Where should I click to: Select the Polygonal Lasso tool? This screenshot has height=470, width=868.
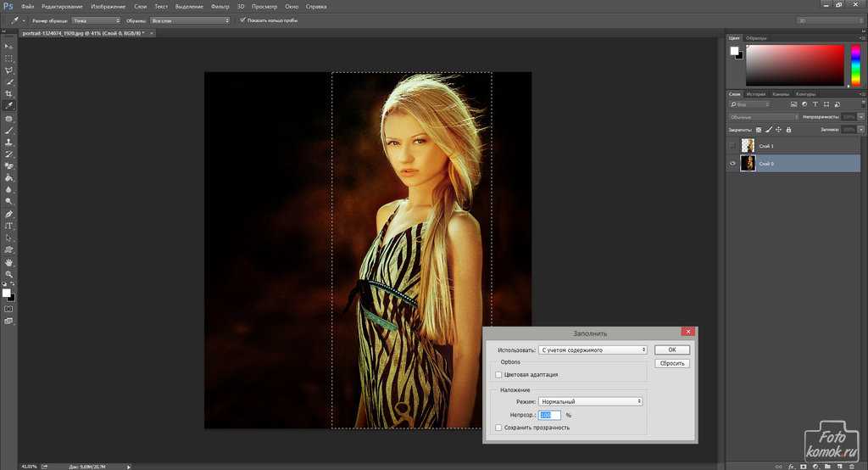pos(8,70)
